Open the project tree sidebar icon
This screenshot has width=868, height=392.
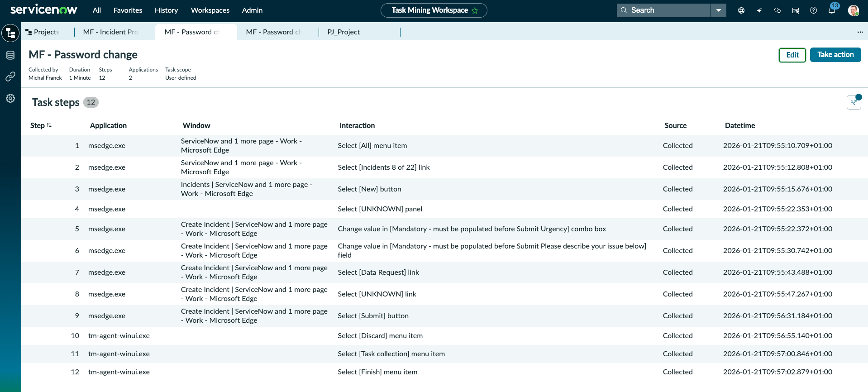[x=10, y=33]
